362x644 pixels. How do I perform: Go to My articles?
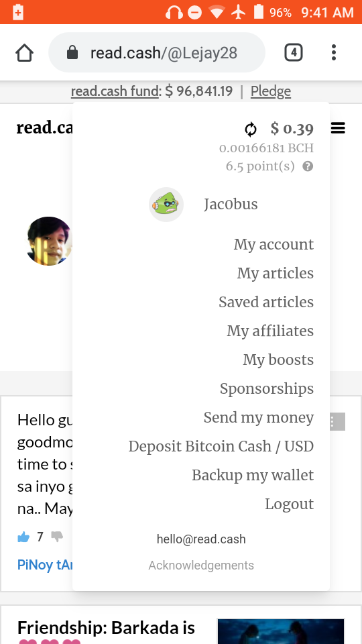click(x=276, y=273)
